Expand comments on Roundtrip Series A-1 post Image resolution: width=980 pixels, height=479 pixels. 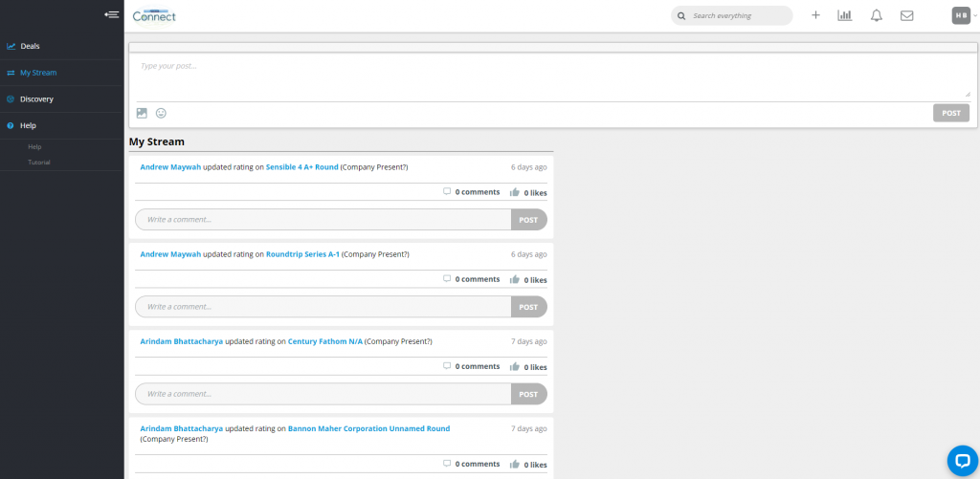[x=472, y=279]
